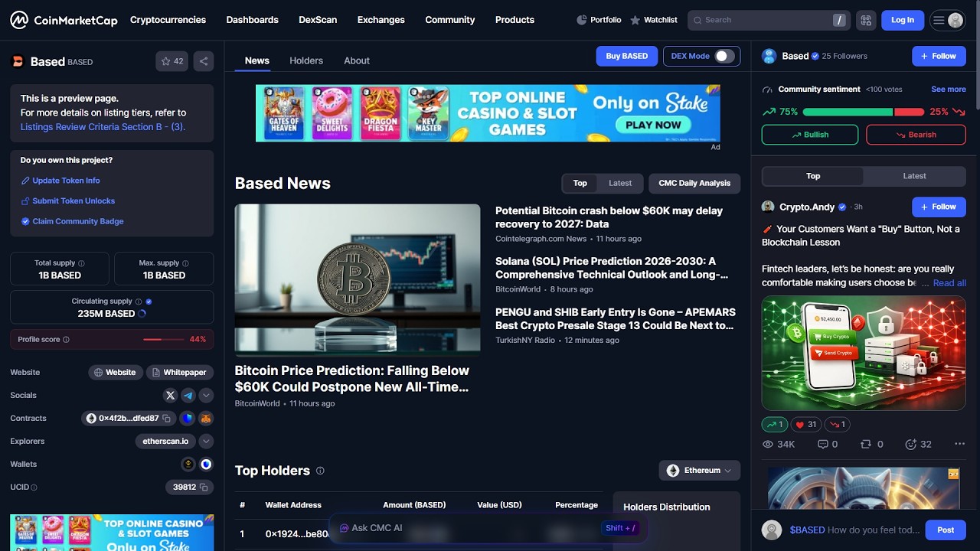Open Listings Review Criteria Section B link
The width and height of the screenshot is (980, 551).
(x=103, y=127)
